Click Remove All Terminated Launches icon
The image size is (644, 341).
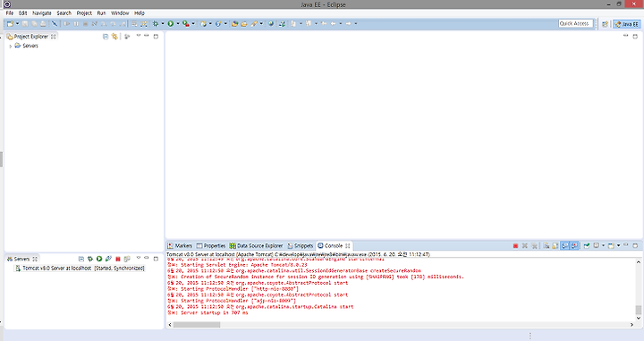[x=534, y=246]
